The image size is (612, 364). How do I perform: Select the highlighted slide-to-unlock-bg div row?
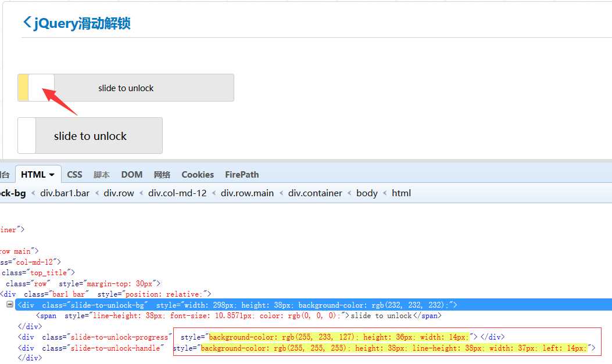pyautogui.click(x=313, y=305)
